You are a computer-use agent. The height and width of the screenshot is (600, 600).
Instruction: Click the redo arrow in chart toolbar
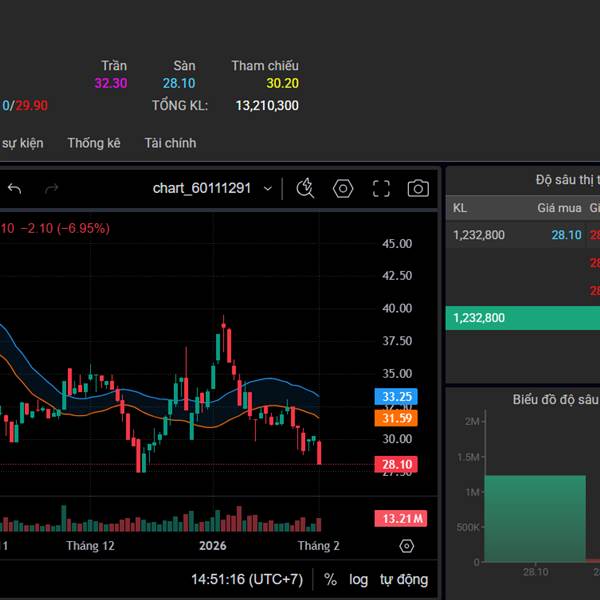coord(52,189)
